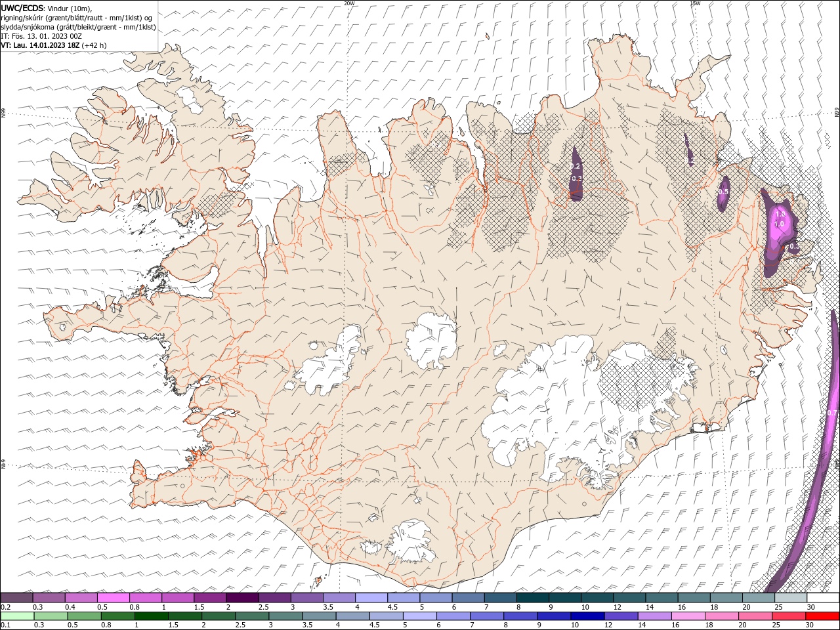Choose the light gray snow swatch at 25
Screen dimensions: 840x630
click(x=791, y=598)
